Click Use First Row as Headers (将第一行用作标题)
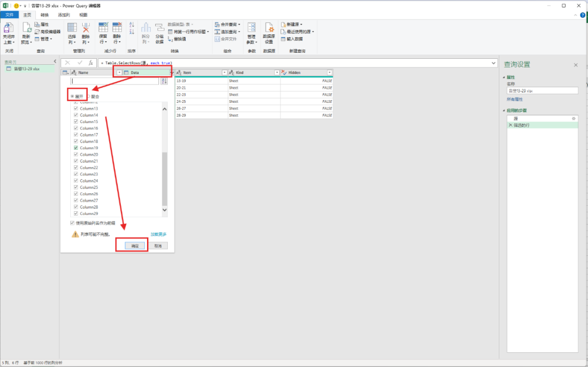588x367 pixels. point(188,32)
